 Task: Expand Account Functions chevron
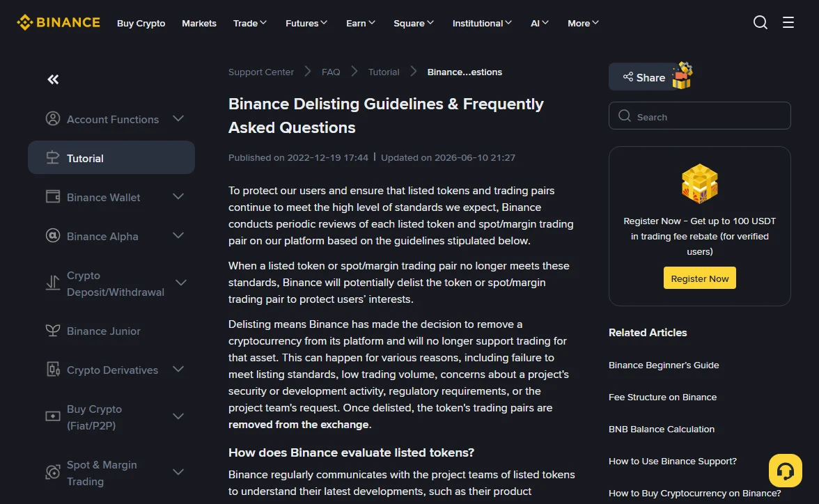(178, 118)
